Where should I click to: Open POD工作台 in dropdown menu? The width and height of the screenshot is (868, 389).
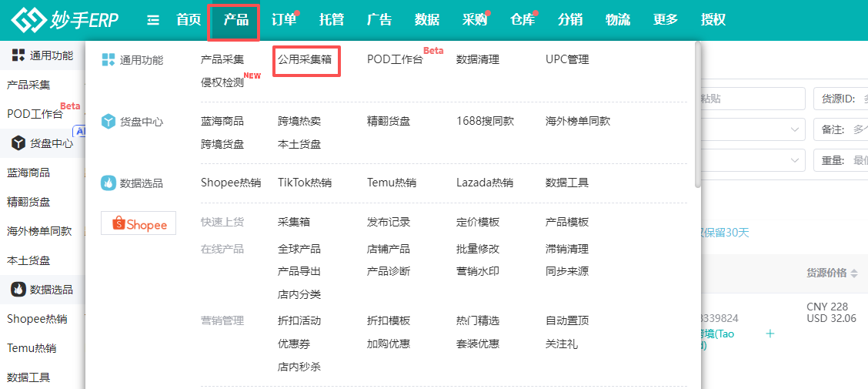pyautogui.click(x=395, y=60)
